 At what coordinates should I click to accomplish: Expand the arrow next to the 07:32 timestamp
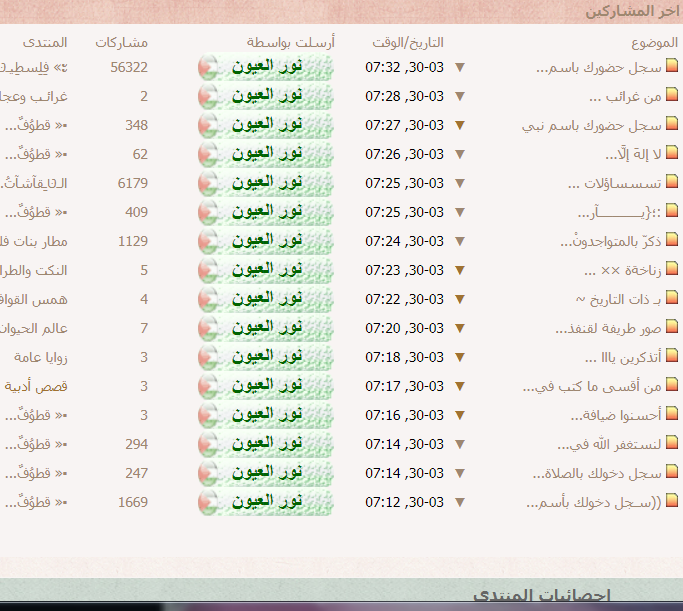coord(460,68)
